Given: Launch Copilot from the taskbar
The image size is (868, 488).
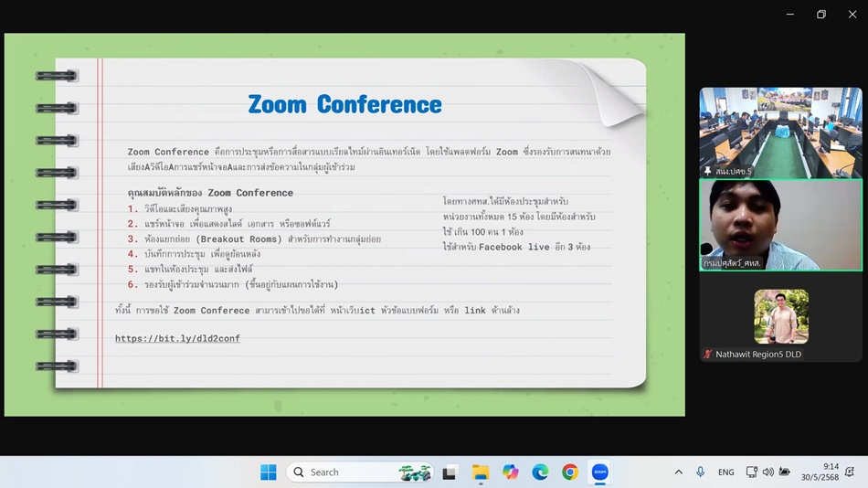Looking at the screenshot, I should tap(511, 472).
